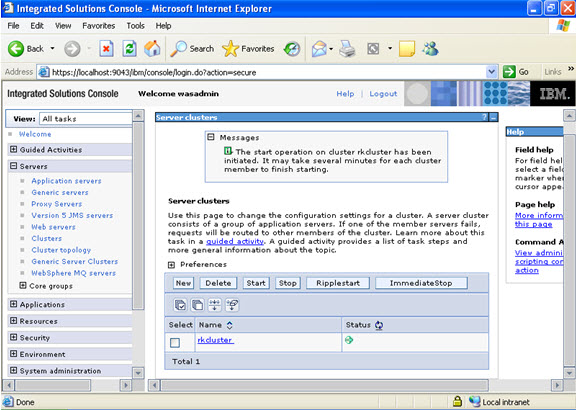
Task: Open the View menu
Action: point(63,26)
